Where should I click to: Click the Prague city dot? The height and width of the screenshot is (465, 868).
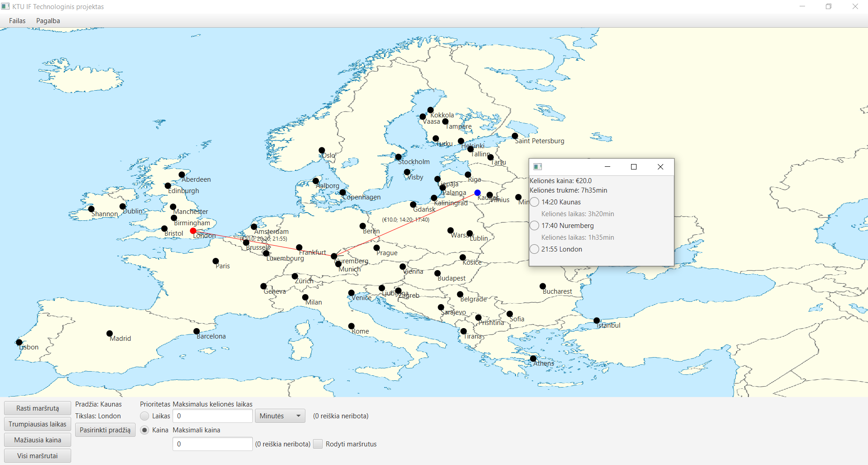click(x=376, y=248)
